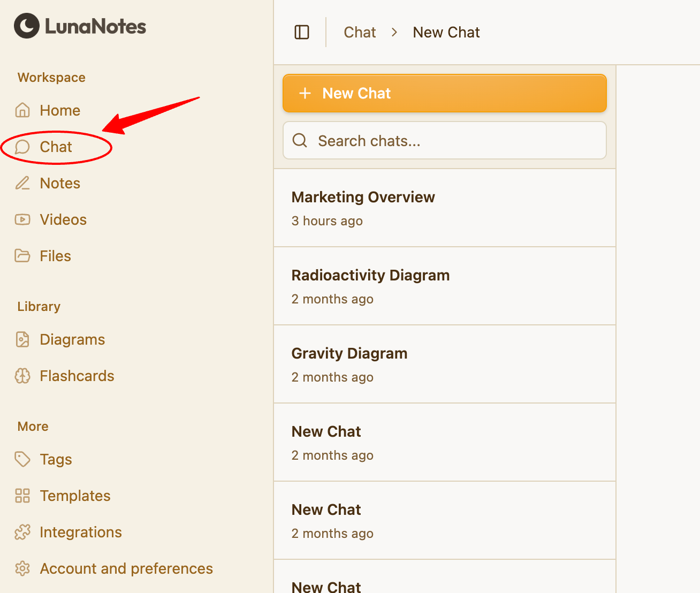Open the Radioactivity Diagram chat
Viewport: 700px width, 593px height.
tap(444, 286)
